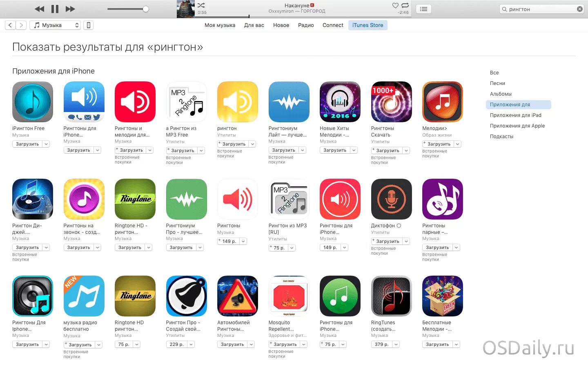Pause the currently playing track
Screen dimensions: 588x368
pos(55,9)
